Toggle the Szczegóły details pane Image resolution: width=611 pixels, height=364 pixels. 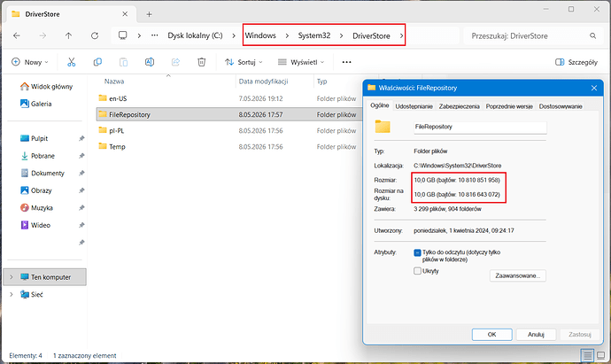(576, 62)
